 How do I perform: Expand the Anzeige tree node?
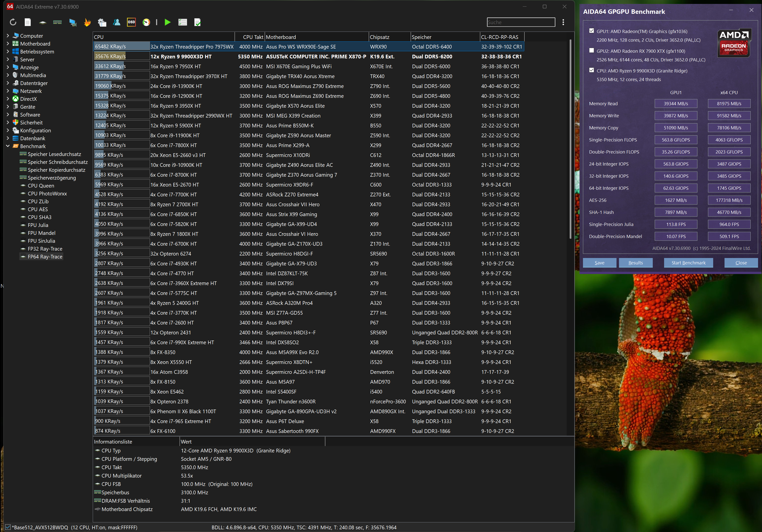(8, 67)
